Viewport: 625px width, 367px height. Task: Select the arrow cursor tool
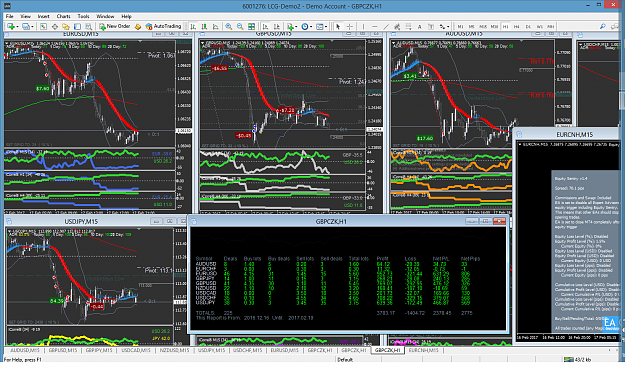pos(338,27)
